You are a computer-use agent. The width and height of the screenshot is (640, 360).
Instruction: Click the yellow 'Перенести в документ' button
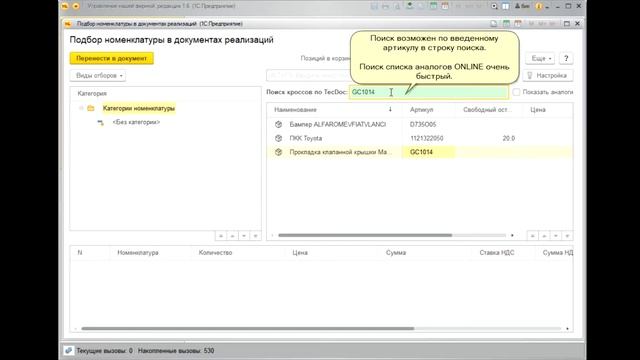(x=111, y=58)
